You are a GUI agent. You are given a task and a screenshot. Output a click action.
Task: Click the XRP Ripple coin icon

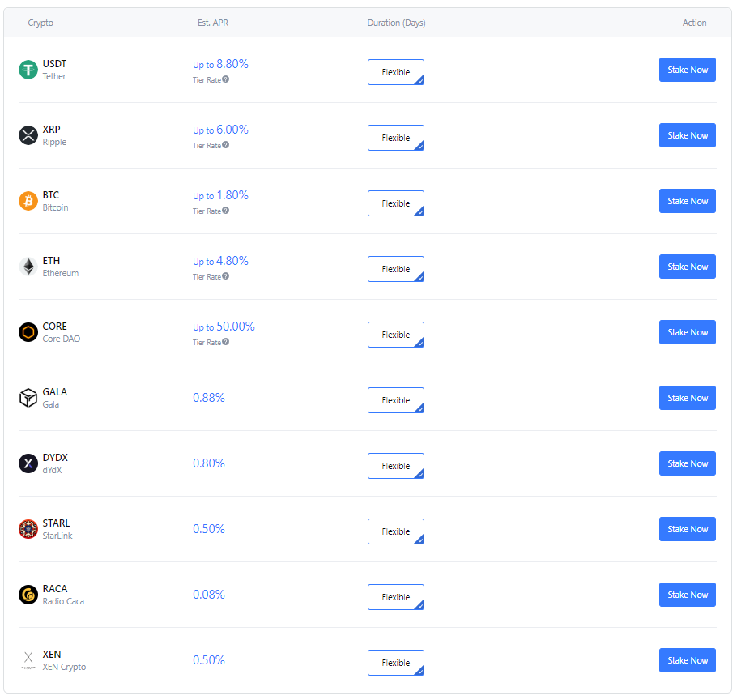click(x=28, y=135)
